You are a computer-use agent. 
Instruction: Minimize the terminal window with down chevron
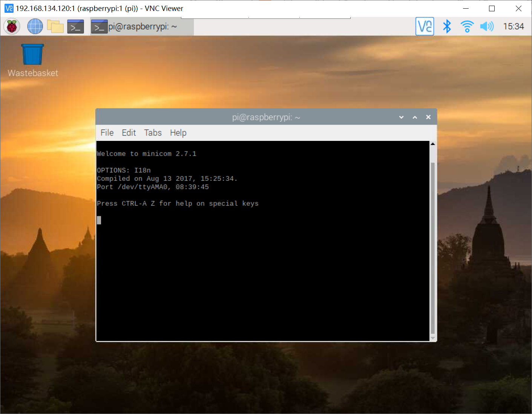point(402,117)
